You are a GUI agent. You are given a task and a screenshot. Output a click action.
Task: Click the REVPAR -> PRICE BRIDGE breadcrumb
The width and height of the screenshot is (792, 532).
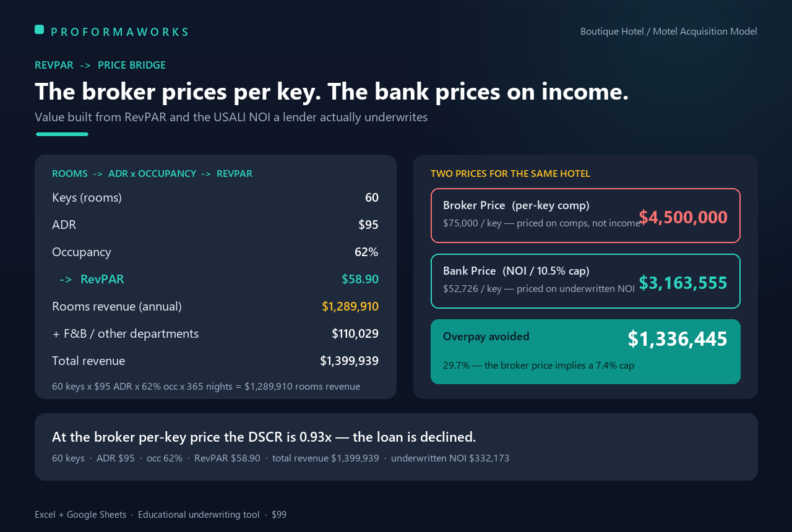click(x=100, y=65)
